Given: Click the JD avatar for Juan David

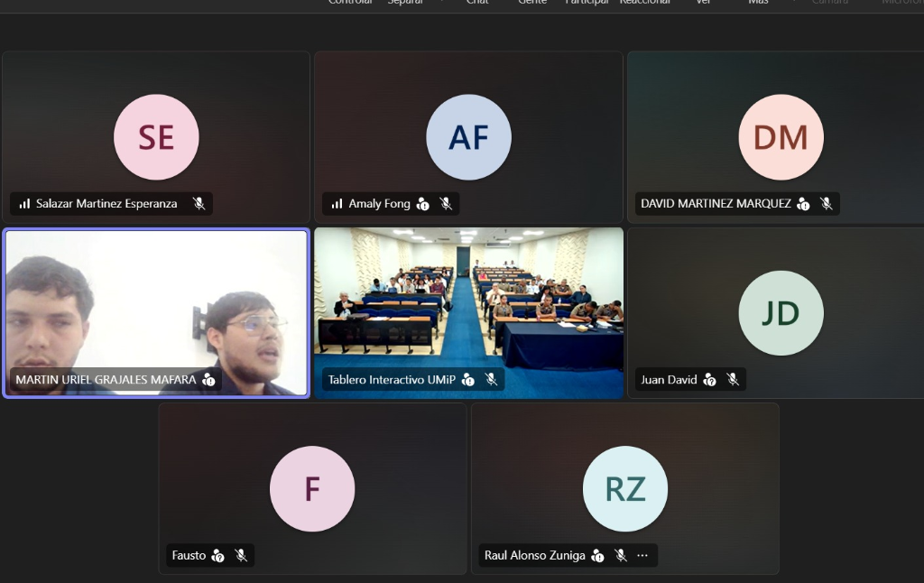Looking at the screenshot, I should (781, 313).
